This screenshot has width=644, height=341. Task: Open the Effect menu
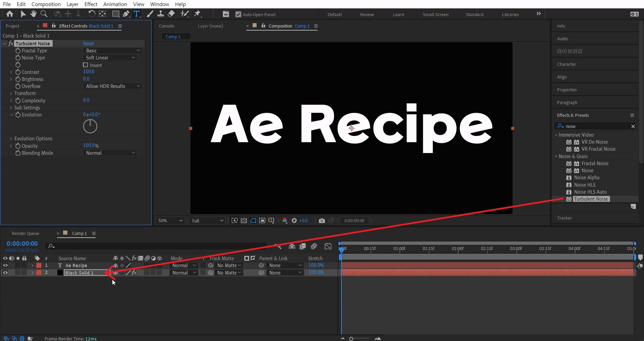pyautogui.click(x=91, y=4)
